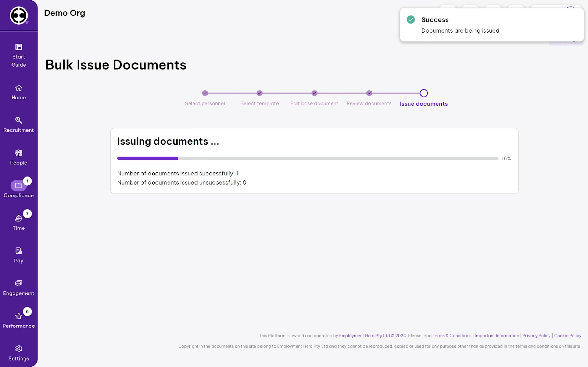Go to Home in the sidebar
The width and height of the screenshot is (588, 367).
point(19,92)
